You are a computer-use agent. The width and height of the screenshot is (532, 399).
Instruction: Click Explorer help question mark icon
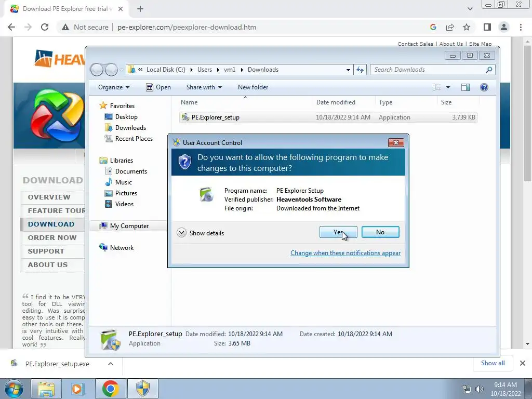(484, 87)
